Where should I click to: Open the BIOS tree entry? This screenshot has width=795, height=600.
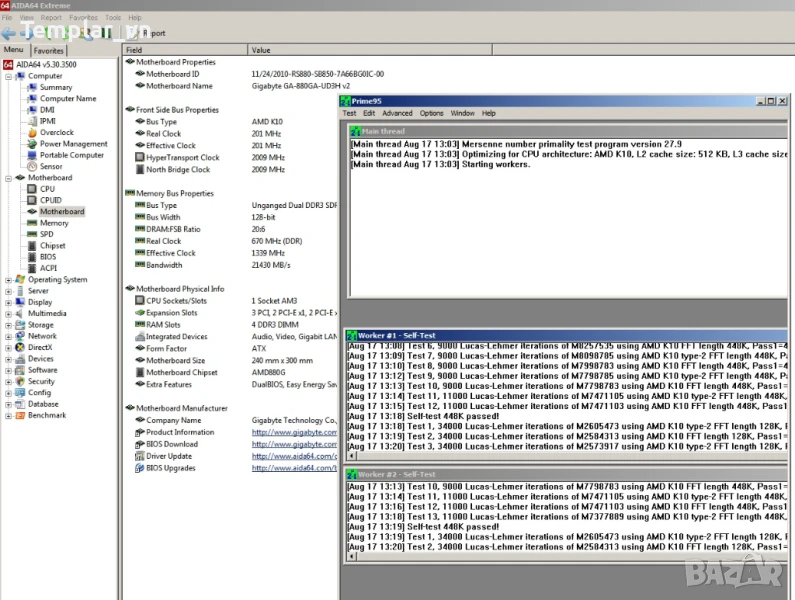pos(48,257)
